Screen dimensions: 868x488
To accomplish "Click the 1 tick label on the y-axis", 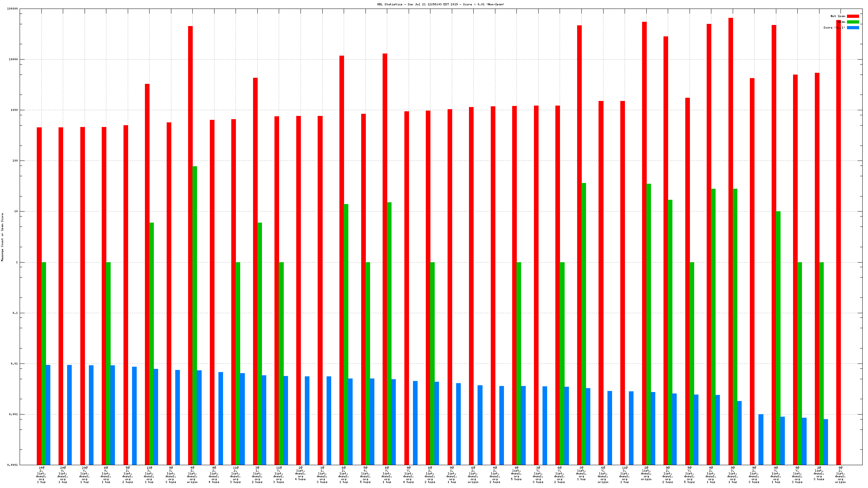I will pyautogui.click(x=16, y=262).
